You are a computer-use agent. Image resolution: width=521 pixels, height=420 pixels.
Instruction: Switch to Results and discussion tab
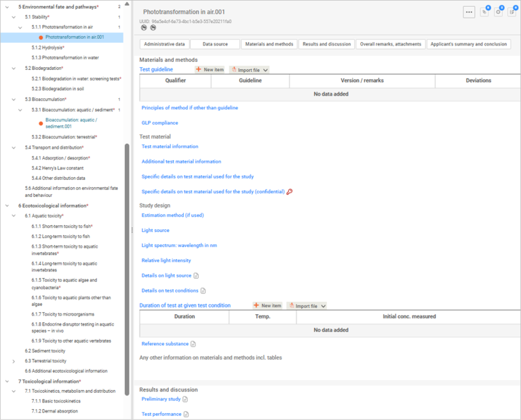(x=326, y=44)
